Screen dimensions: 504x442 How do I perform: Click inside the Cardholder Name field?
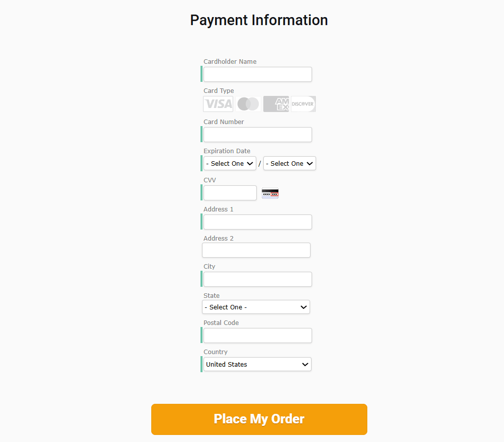(257, 74)
